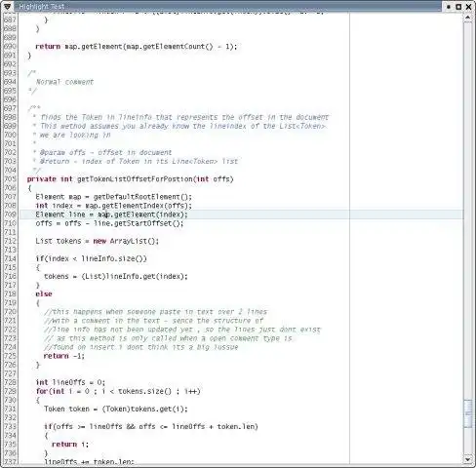Click the 'Normal comment' text
Screen dimensions: 476x468
click(64, 82)
